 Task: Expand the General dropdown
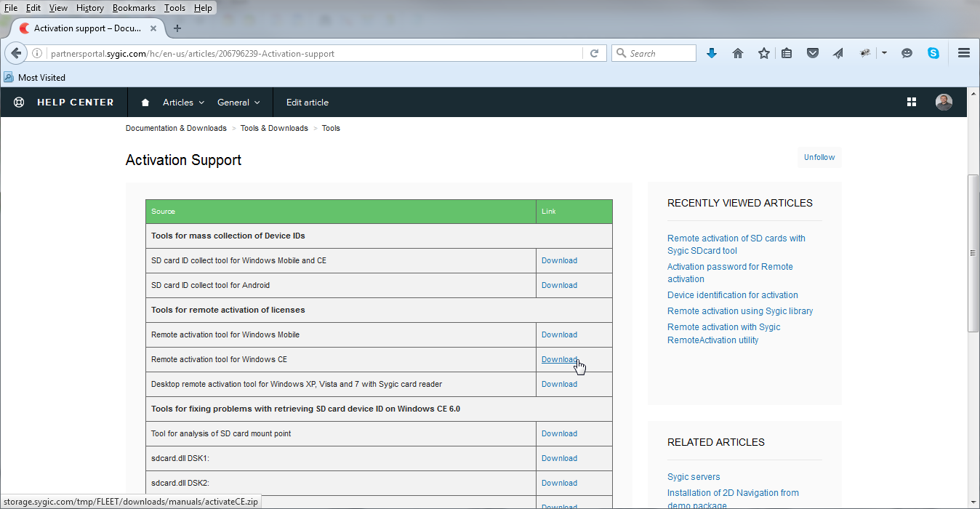[238, 103]
